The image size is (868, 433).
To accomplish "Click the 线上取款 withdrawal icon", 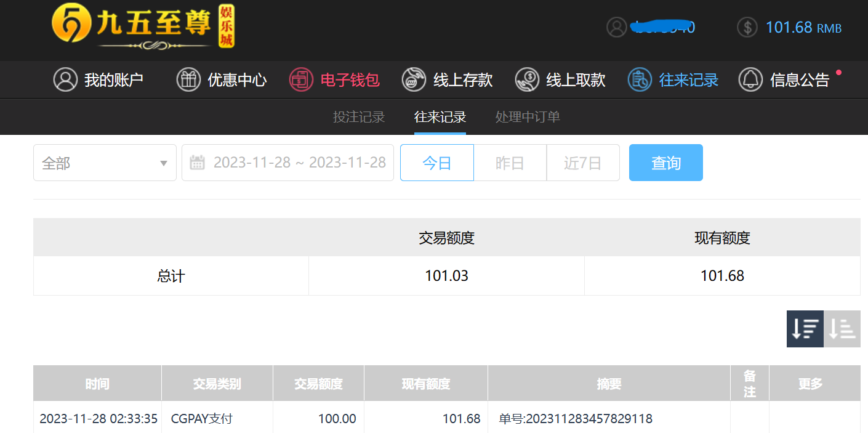I will (x=527, y=79).
